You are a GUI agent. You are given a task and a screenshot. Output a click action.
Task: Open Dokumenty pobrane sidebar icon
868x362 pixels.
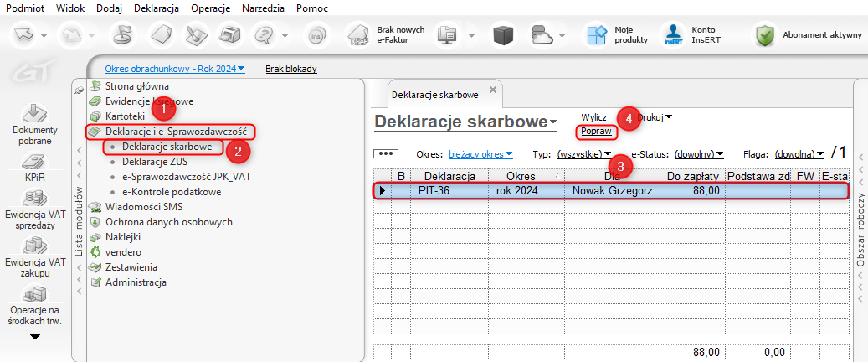pyautogui.click(x=33, y=114)
